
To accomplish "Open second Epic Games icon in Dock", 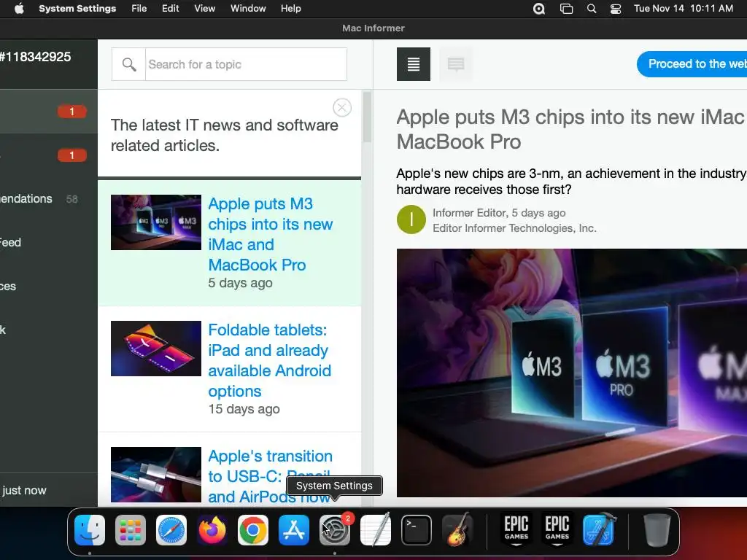I will click(x=557, y=530).
